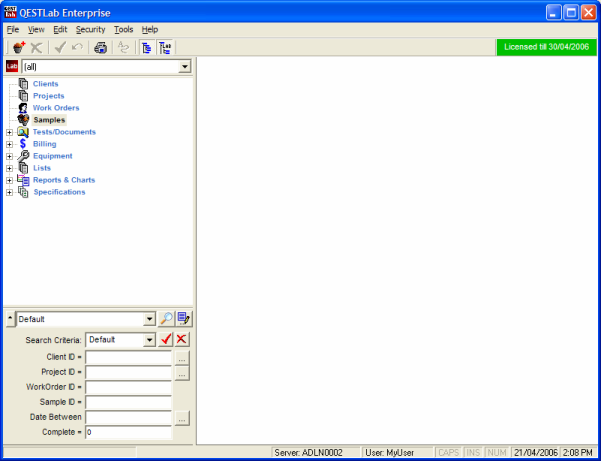Click the Client ID browse ellipsis button

coord(182,358)
